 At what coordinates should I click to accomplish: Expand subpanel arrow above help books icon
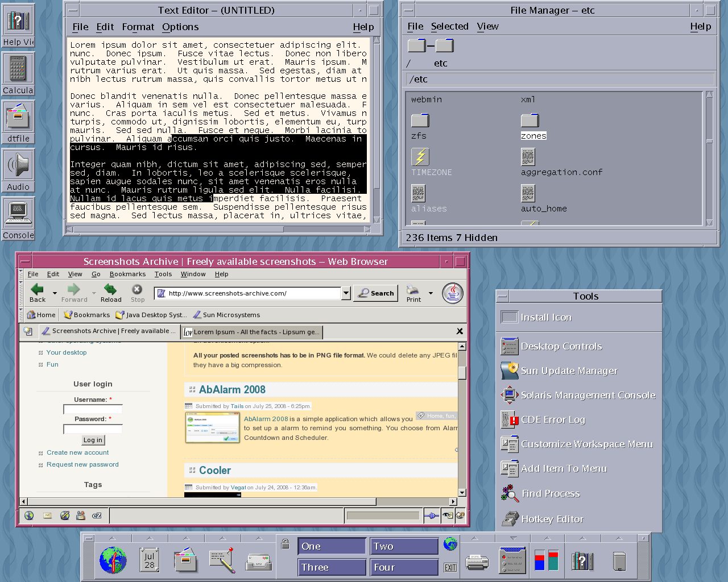[583, 538]
